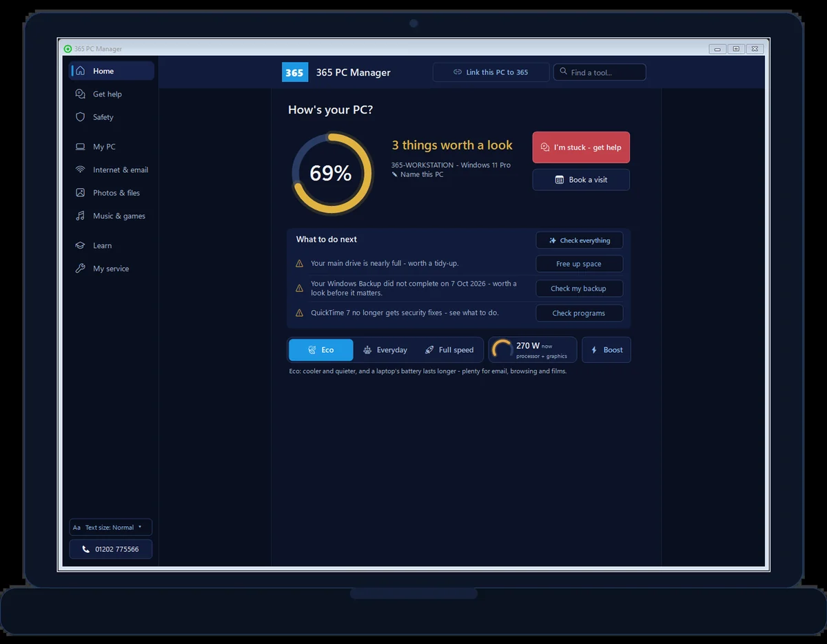Open the Safety section

pos(112,117)
